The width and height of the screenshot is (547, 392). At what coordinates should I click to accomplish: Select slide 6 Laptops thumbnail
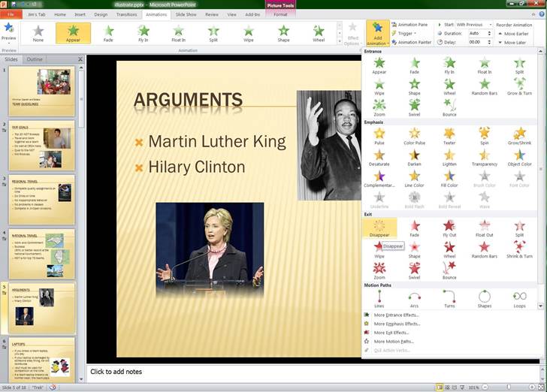(42, 360)
